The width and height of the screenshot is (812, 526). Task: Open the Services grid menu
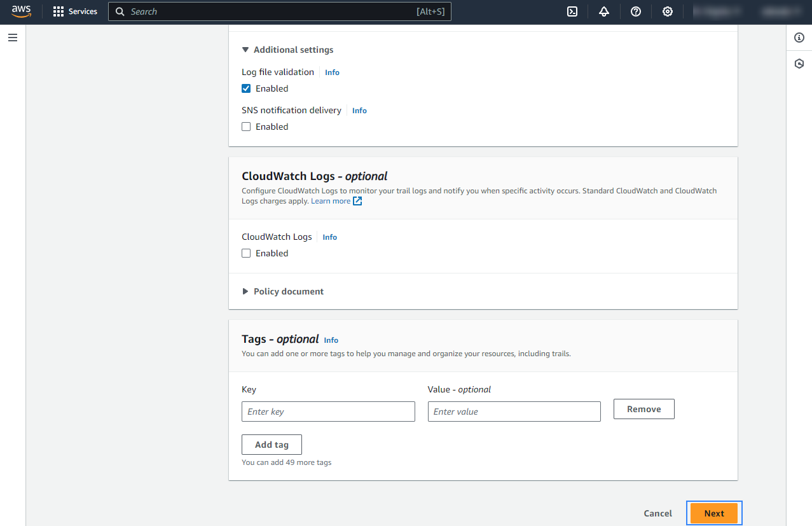(x=75, y=11)
